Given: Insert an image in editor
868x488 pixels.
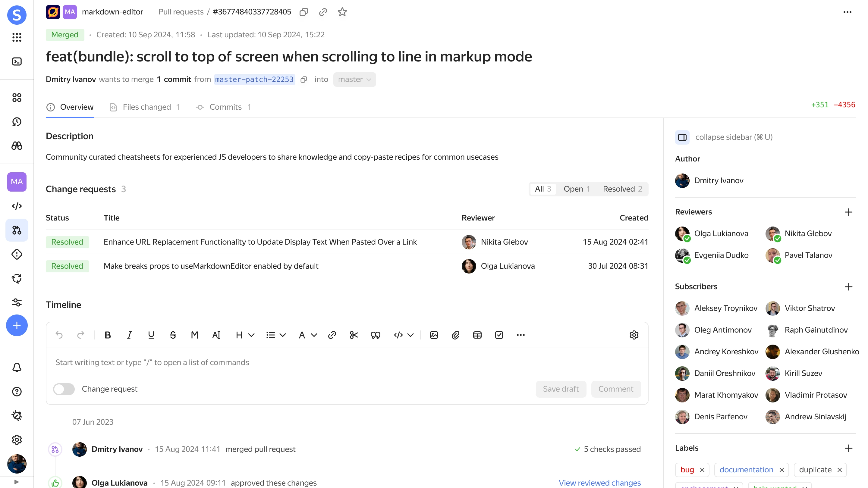Looking at the screenshot, I should (x=433, y=335).
